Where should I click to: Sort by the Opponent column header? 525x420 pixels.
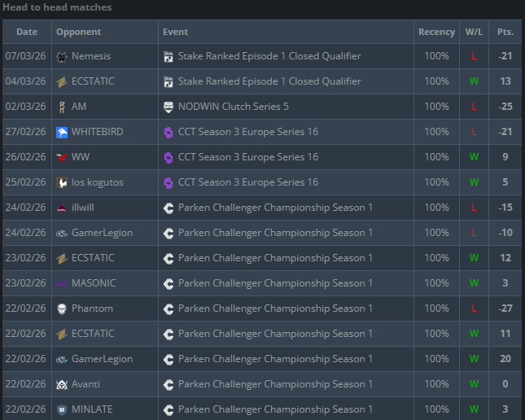[x=78, y=33]
